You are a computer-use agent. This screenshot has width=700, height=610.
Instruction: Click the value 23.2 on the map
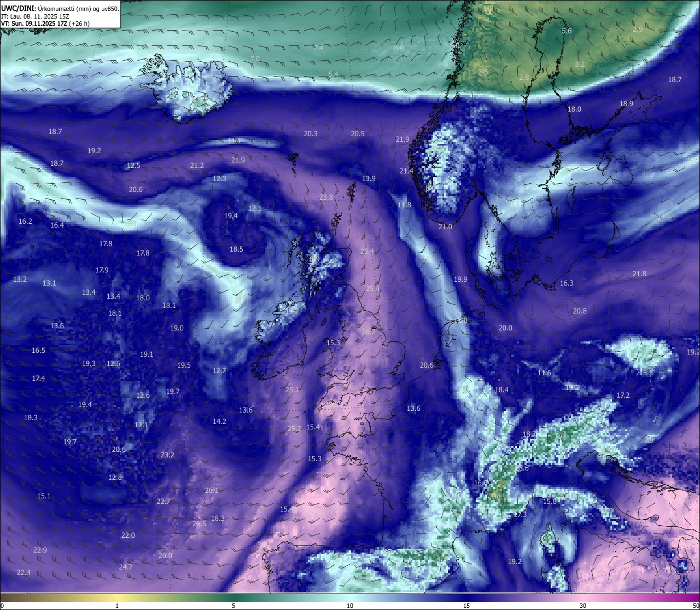pos(167,455)
